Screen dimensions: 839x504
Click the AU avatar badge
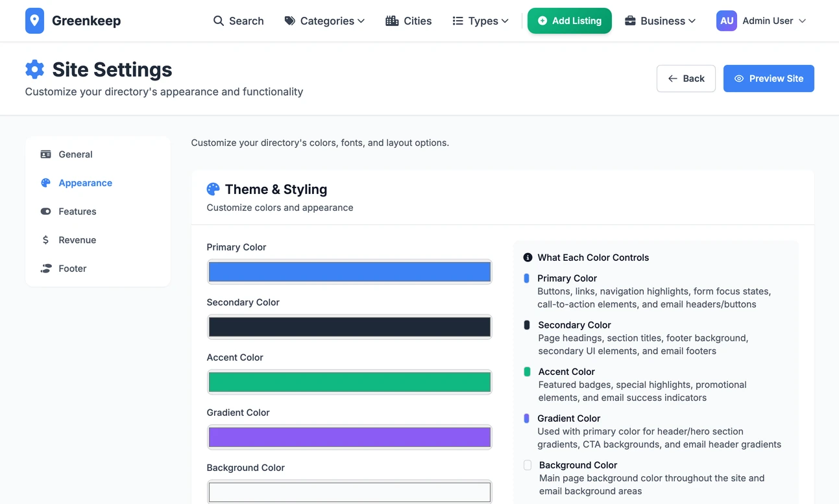[x=727, y=21]
